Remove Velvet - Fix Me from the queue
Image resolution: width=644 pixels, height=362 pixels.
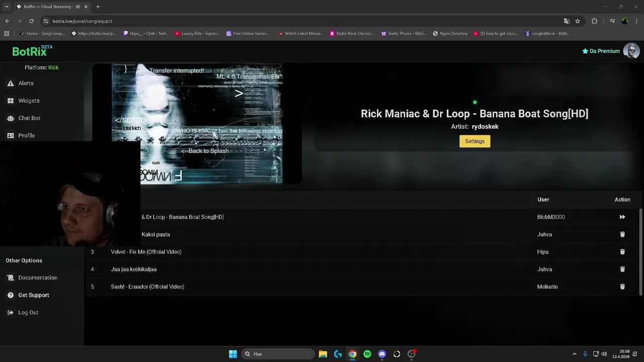(x=622, y=252)
